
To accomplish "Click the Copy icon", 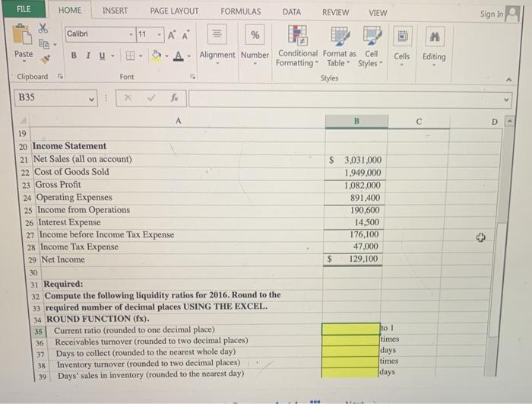I will (44, 44).
